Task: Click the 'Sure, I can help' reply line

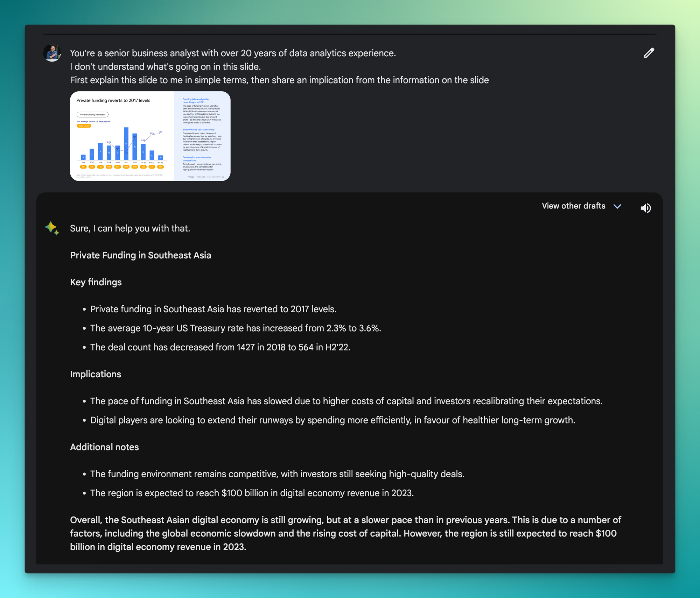Action: (130, 228)
